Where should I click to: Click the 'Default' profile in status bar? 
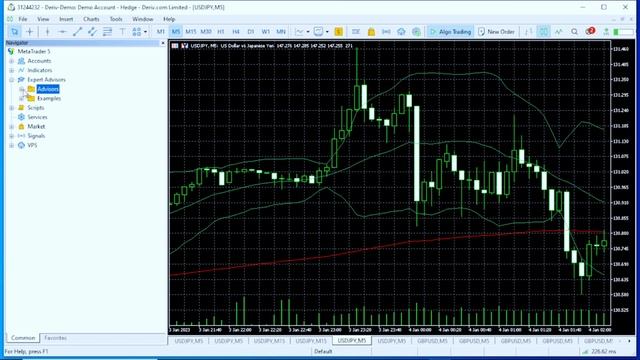323,351
